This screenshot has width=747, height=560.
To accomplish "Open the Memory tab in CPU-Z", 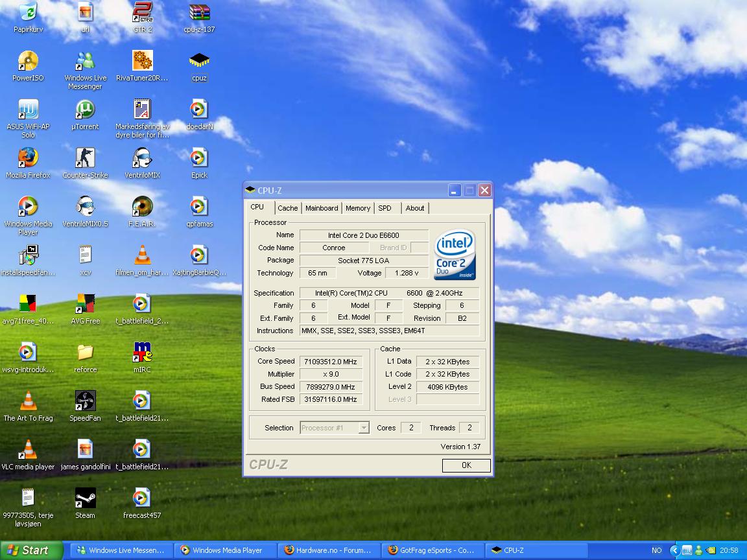I will click(358, 208).
